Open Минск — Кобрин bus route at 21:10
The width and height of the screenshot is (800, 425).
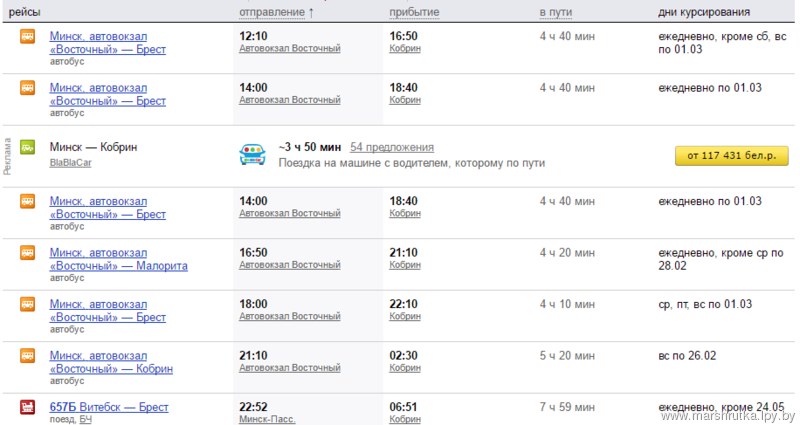tap(111, 362)
